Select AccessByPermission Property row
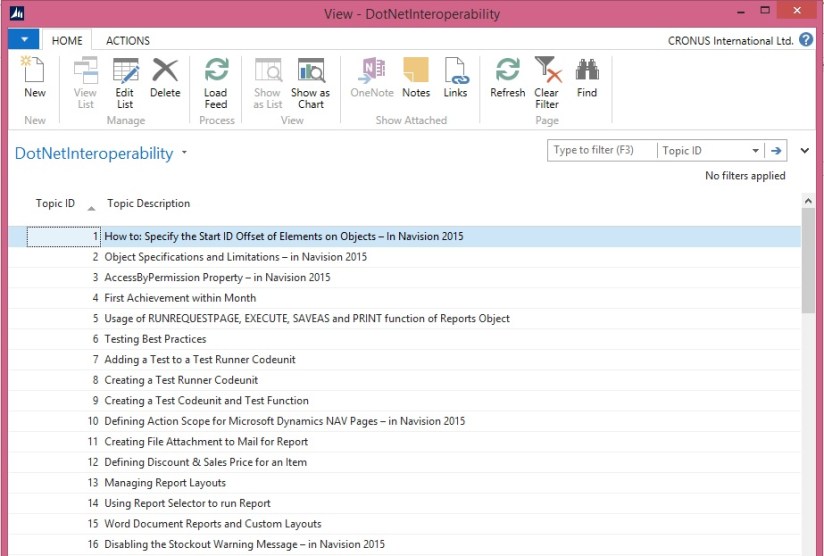This screenshot has height=556, width=824. [x=405, y=277]
